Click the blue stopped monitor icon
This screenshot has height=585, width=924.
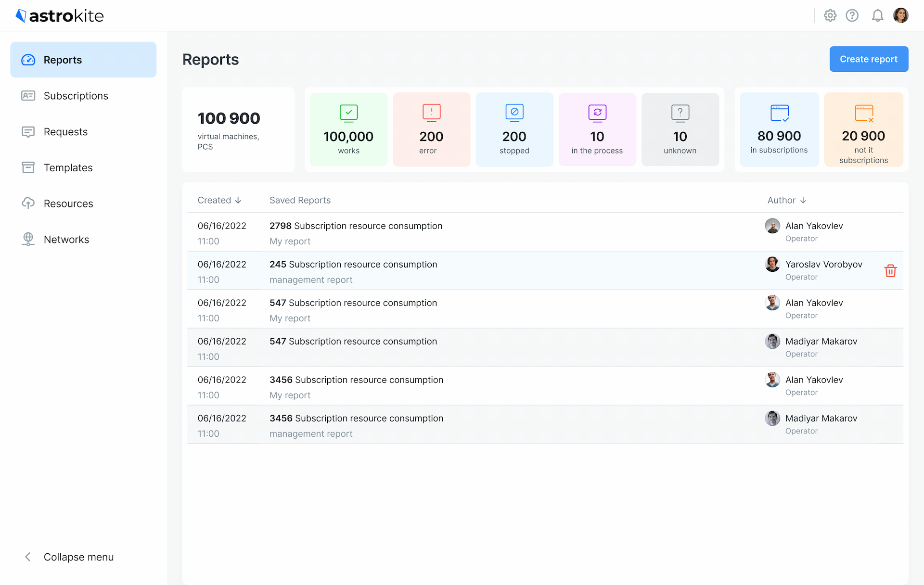[x=514, y=113]
